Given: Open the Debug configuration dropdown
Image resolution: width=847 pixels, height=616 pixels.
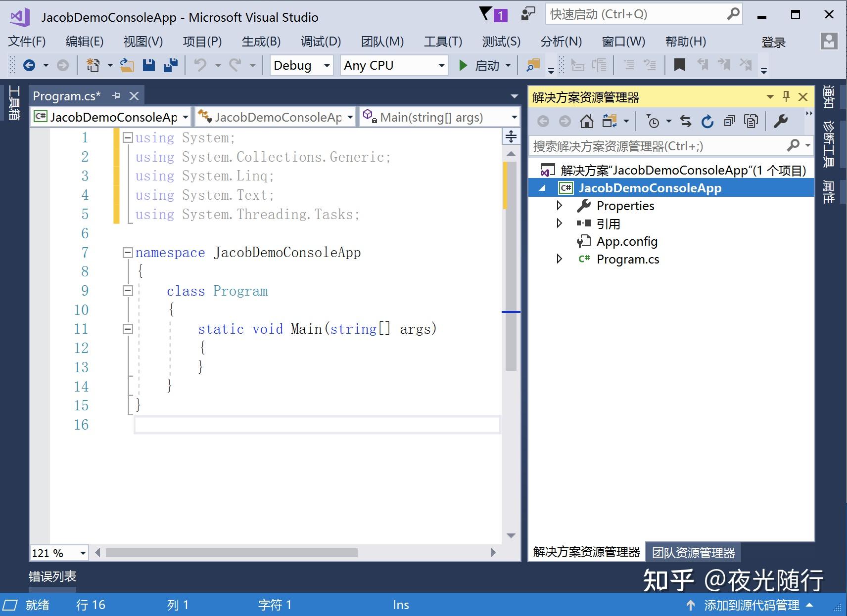Looking at the screenshot, I should (x=301, y=65).
